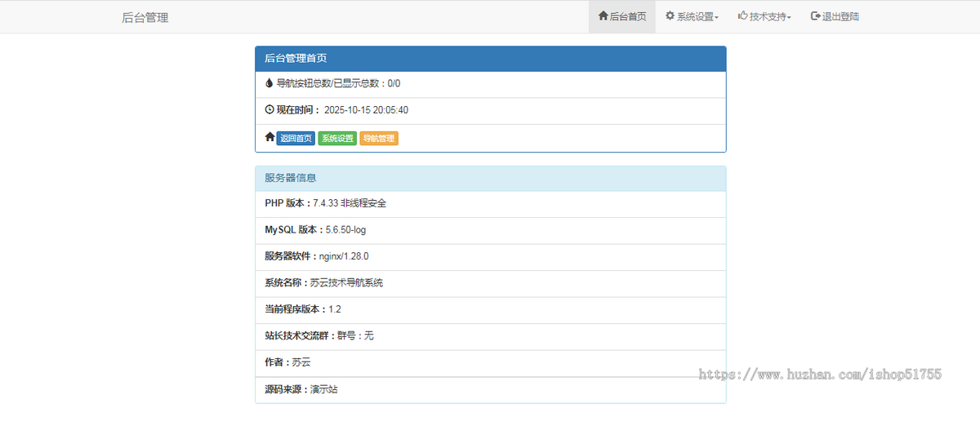Click the home icon before 返回首页
Image resolution: width=980 pixels, height=448 pixels.
[x=269, y=137]
